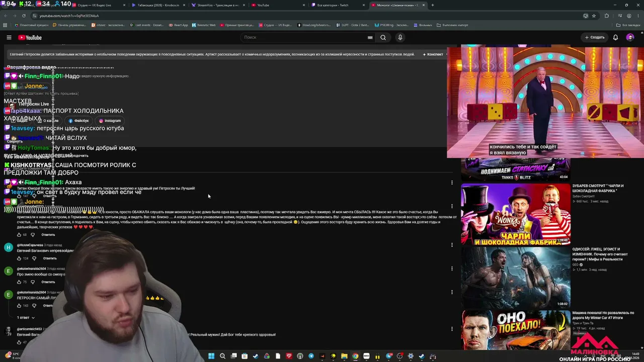Click the Создать create button

tap(595, 38)
